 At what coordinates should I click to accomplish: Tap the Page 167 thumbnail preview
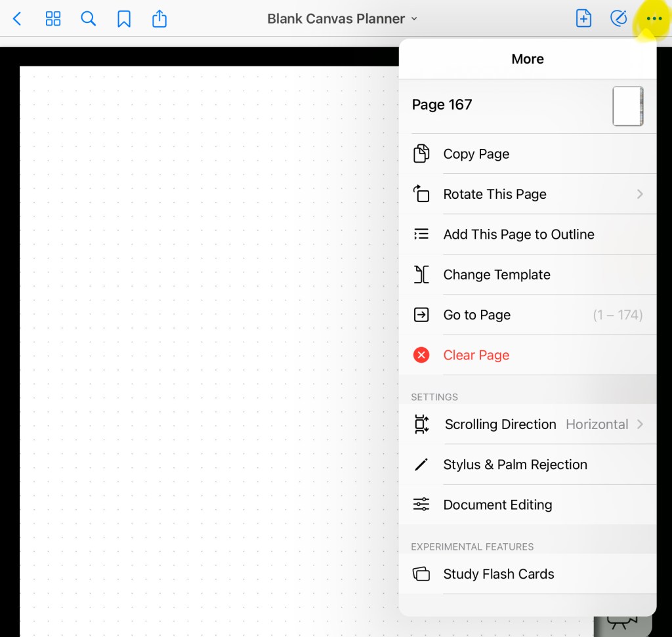tap(627, 106)
